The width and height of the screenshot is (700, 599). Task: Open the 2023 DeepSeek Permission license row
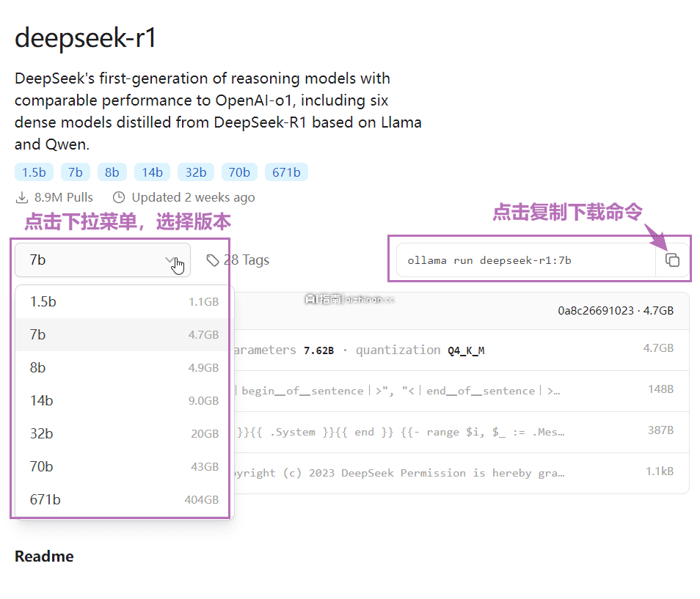(462, 473)
